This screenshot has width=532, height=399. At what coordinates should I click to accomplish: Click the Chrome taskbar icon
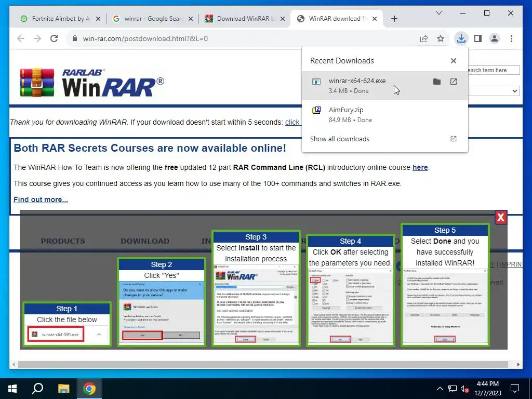pyautogui.click(x=89, y=389)
